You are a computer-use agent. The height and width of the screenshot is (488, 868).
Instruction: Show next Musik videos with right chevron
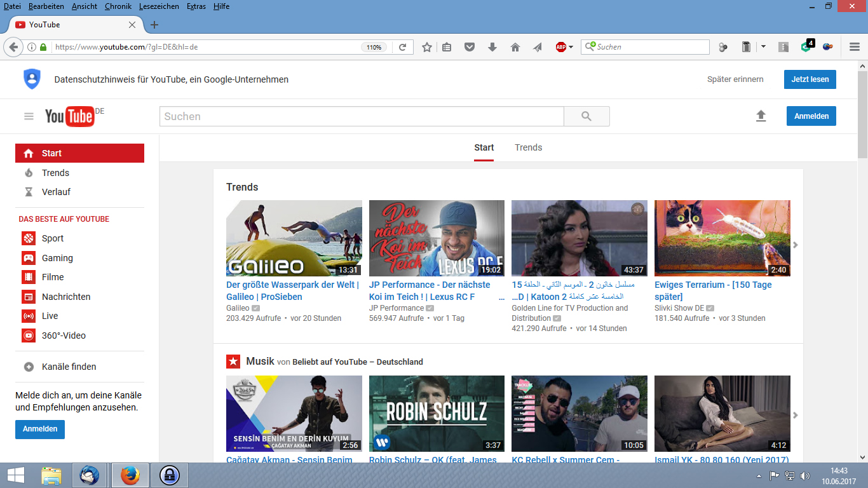click(x=796, y=415)
